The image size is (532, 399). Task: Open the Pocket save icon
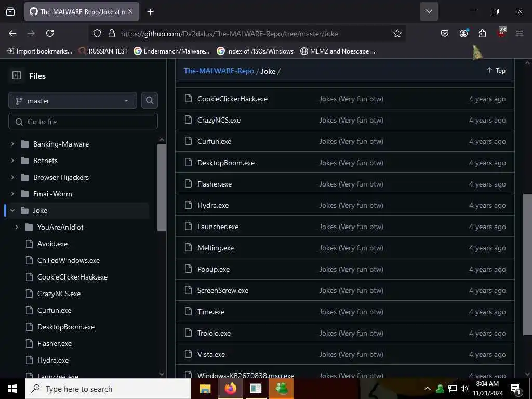point(445,33)
